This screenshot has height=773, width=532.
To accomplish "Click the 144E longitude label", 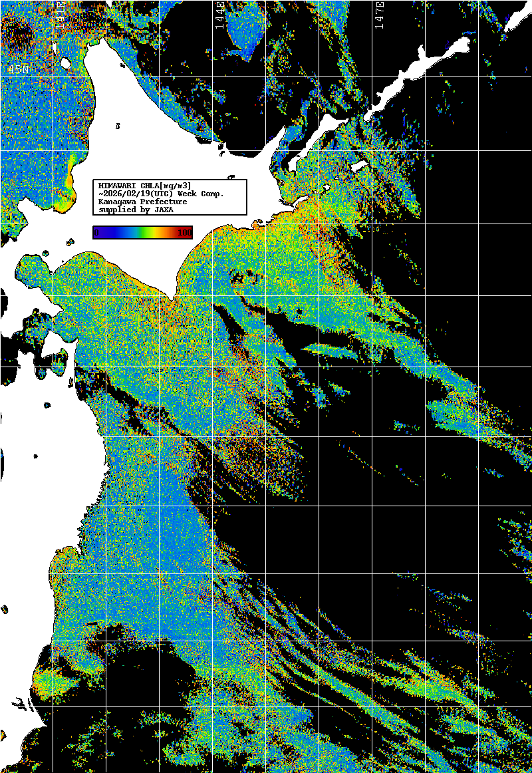I will (x=220, y=12).
